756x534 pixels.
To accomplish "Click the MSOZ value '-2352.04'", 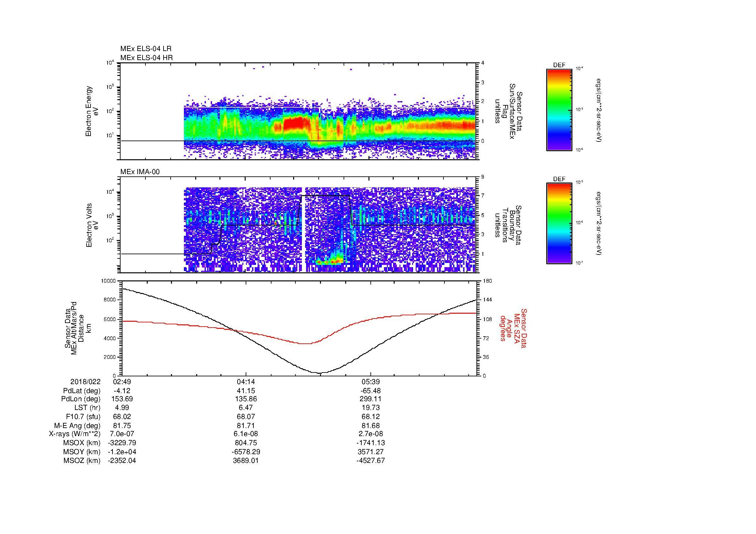I will (x=122, y=461).
